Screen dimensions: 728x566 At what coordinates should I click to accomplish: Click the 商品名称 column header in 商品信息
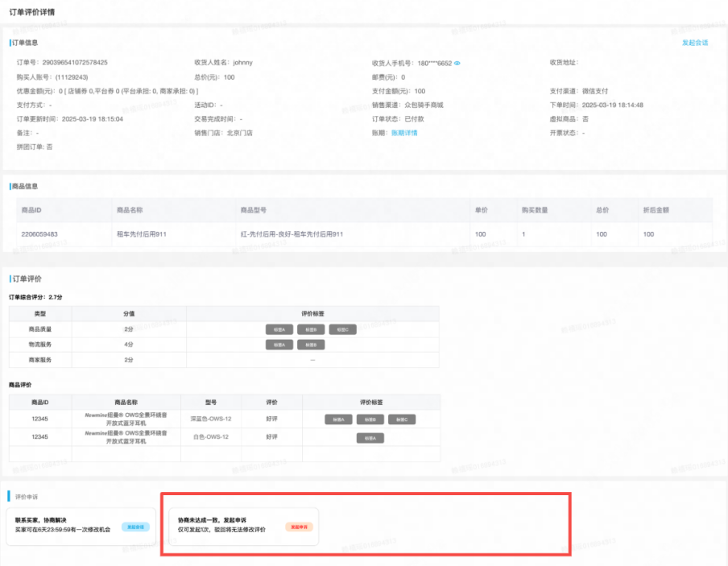tap(130, 210)
